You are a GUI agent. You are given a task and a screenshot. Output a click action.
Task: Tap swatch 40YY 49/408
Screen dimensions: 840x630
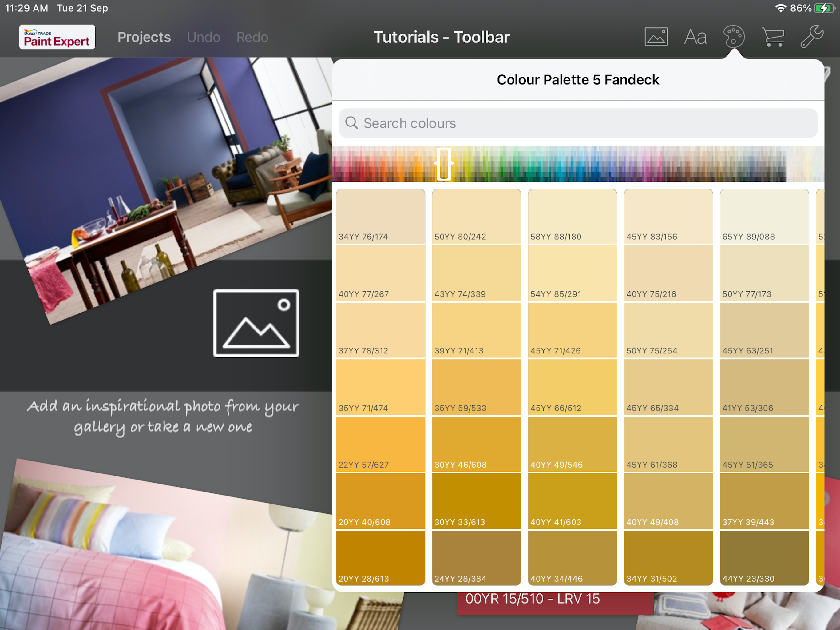tap(668, 501)
